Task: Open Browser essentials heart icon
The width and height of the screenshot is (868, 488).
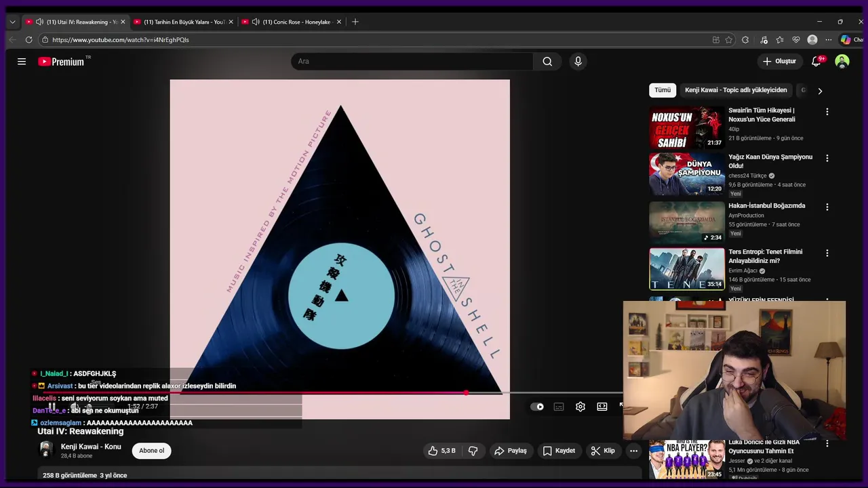Action: (x=796, y=40)
